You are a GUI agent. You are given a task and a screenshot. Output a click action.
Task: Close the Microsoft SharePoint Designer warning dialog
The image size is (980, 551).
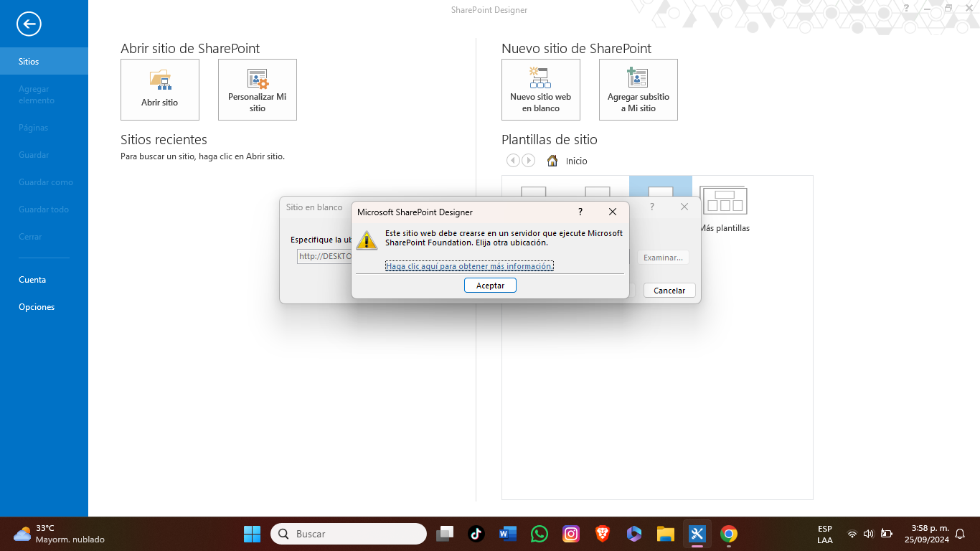[613, 212]
